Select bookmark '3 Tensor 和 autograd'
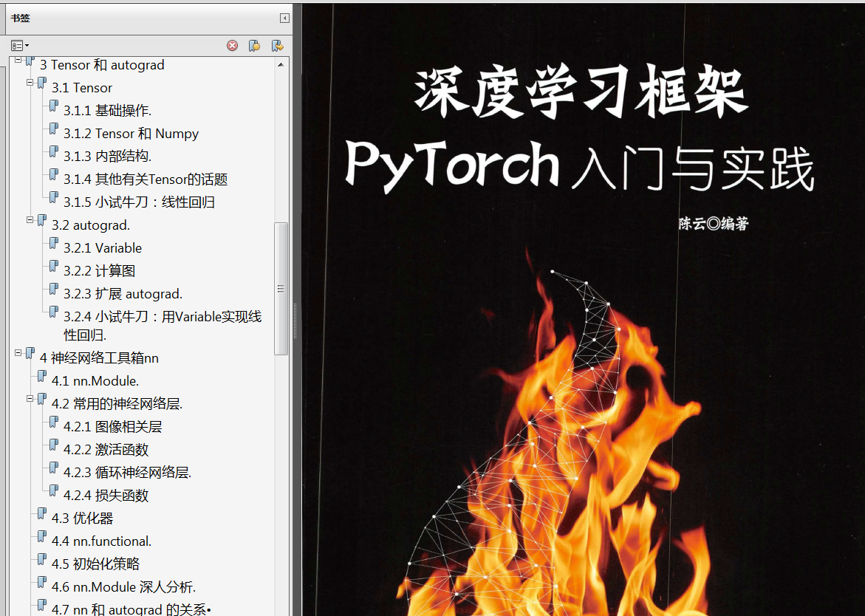Screen dimensions: 865x616 coord(102,65)
